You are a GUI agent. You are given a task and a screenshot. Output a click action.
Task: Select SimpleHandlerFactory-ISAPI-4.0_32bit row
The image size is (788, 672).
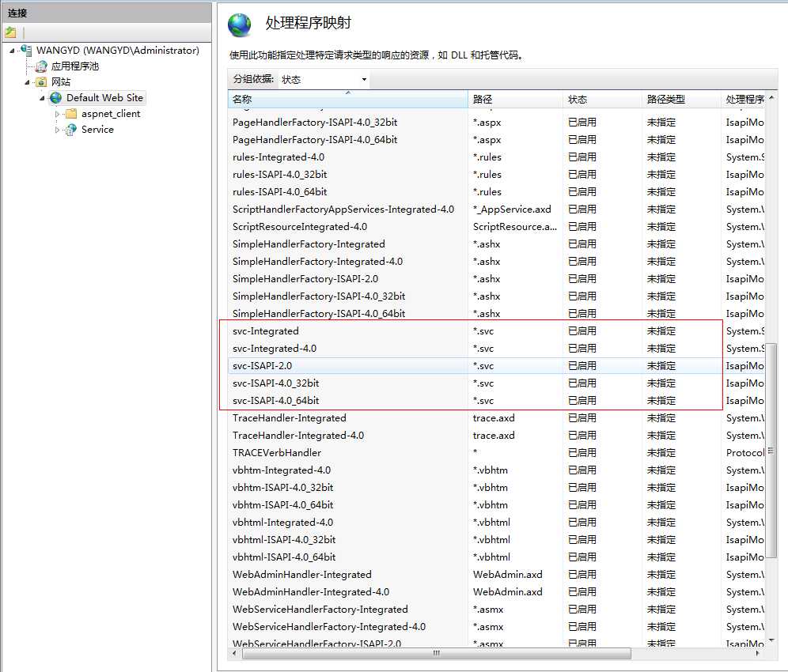pos(496,296)
